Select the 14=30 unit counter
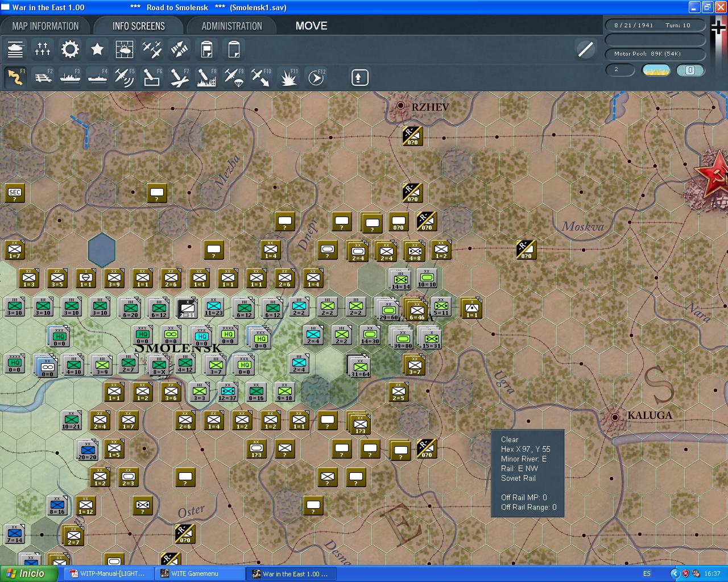This screenshot has width=728, height=582. 370,335
